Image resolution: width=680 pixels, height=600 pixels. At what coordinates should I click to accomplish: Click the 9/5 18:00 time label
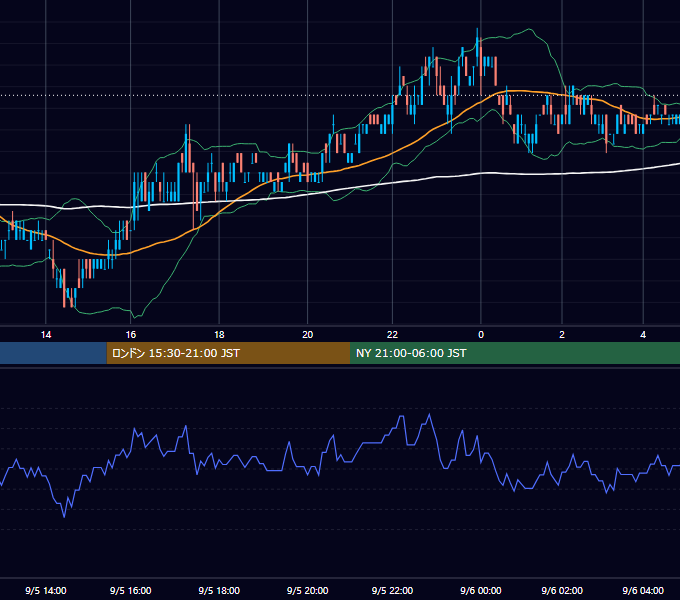pyautogui.click(x=219, y=590)
